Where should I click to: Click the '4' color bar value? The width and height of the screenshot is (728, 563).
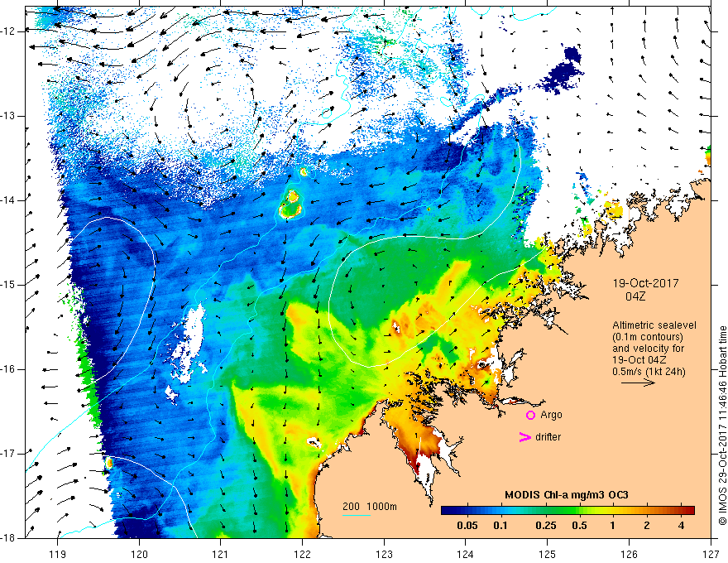[x=681, y=526]
